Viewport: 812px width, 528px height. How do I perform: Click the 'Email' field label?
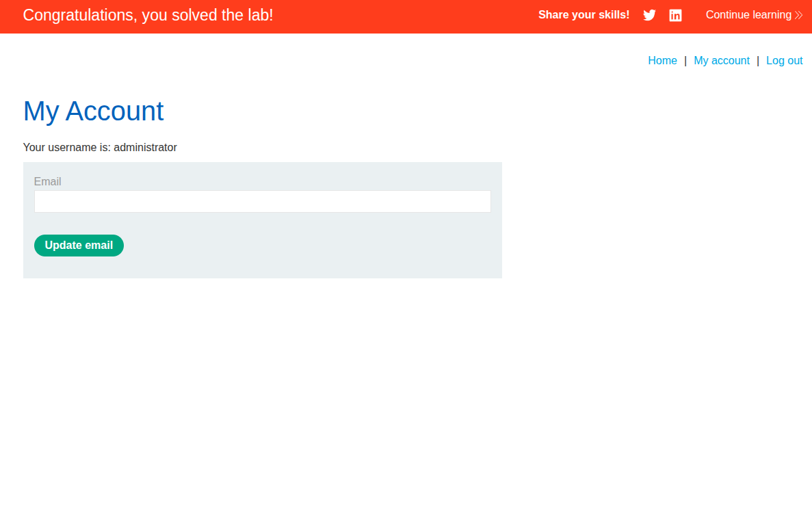48,182
